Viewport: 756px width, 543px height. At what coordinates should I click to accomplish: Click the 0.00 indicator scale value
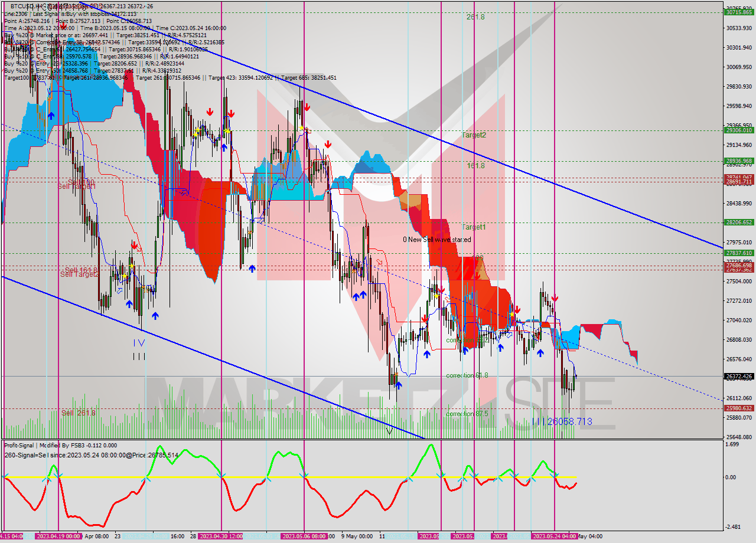pos(730,477)
